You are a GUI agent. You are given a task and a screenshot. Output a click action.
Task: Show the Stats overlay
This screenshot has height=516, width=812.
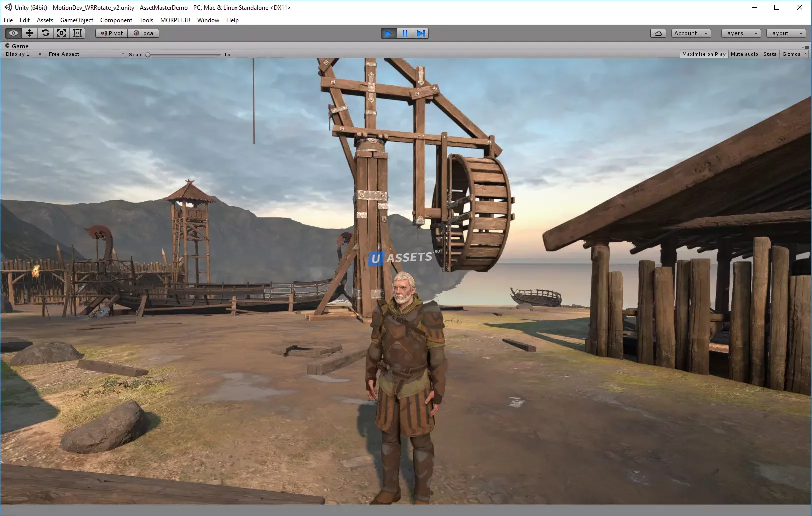(770, 54)
